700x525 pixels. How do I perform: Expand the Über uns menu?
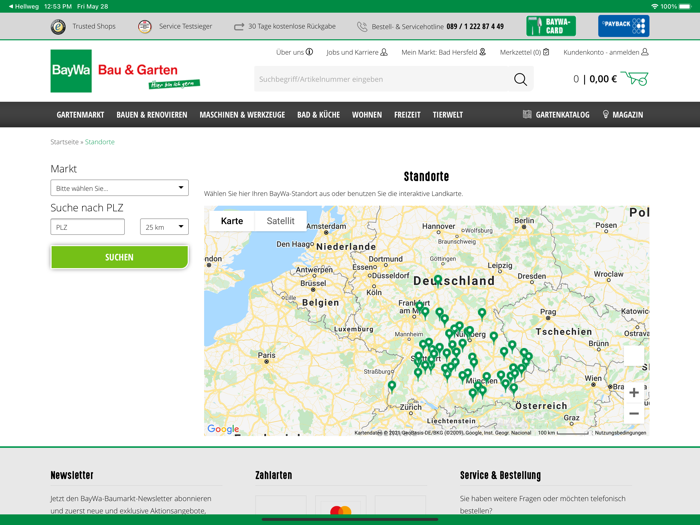tap(294, 52)
